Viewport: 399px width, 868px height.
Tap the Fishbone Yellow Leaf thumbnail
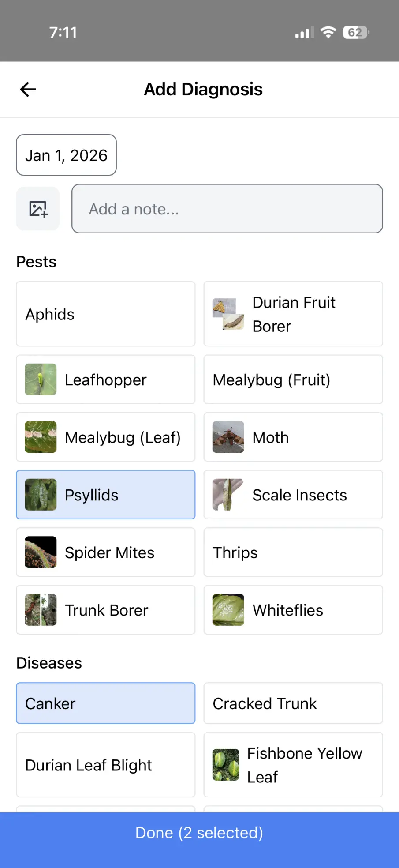pyautogui.click(x=226, y=765)
